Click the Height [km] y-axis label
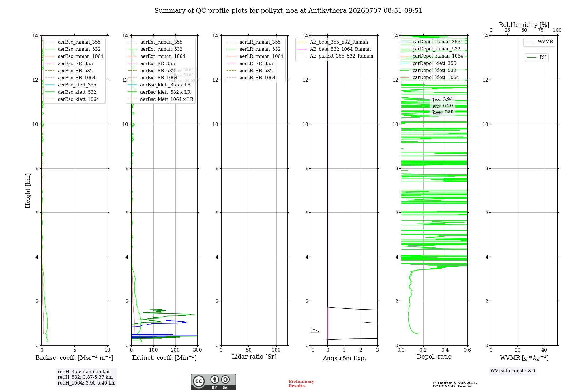This screenshot has width=577, height=392. click(x=28, y=191)
